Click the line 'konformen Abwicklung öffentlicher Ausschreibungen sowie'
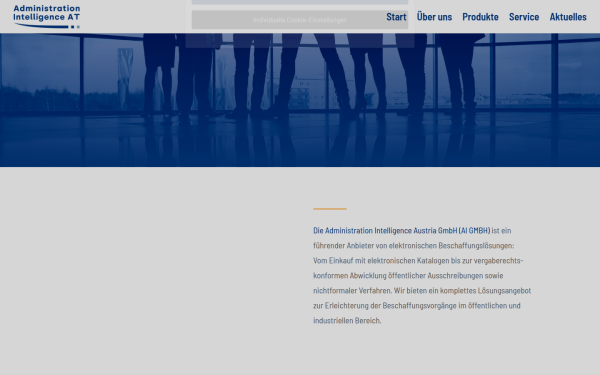Screen dimensions: 600x375 pyautogui.click(x=408, y=276)
